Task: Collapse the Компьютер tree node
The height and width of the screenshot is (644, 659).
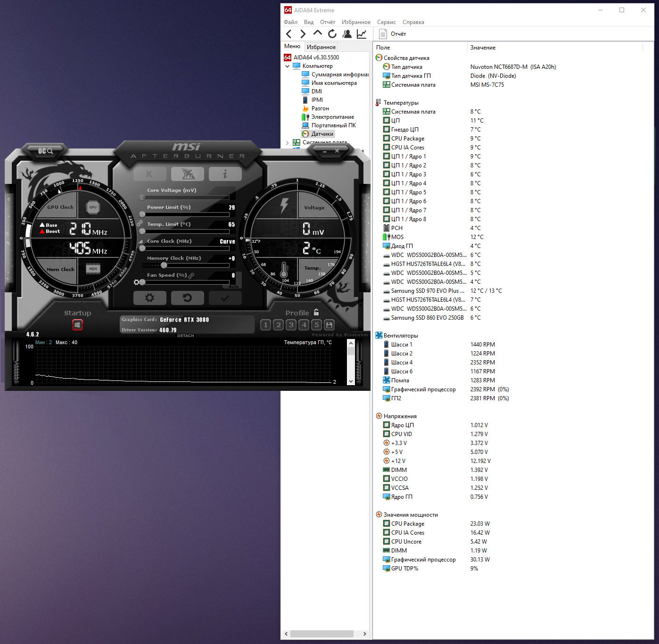Action: 288,66
